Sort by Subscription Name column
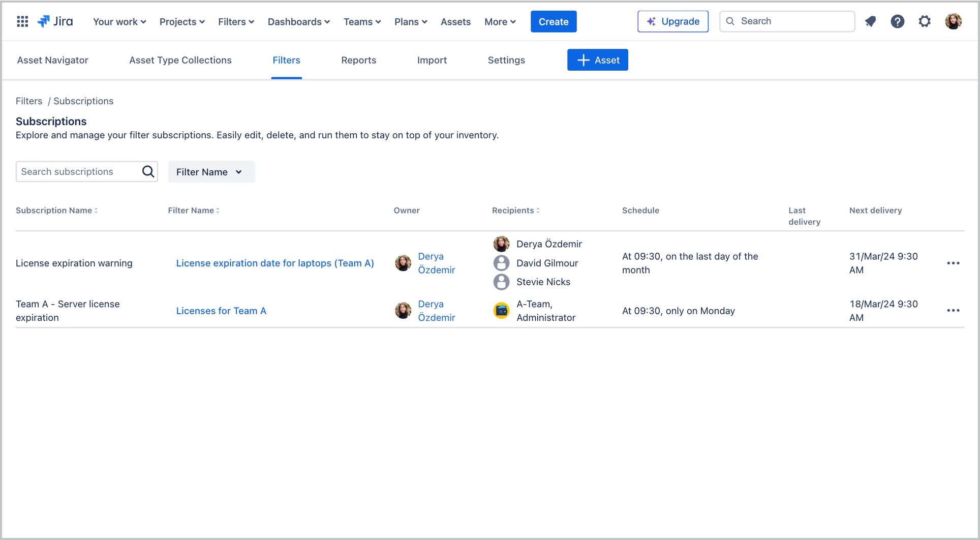Screen dimensions: 980x540 pos(56,211)
